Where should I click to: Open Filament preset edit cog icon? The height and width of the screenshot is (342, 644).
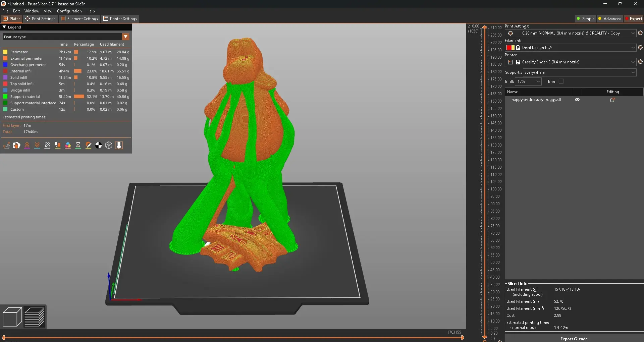[x=640, y=48]
